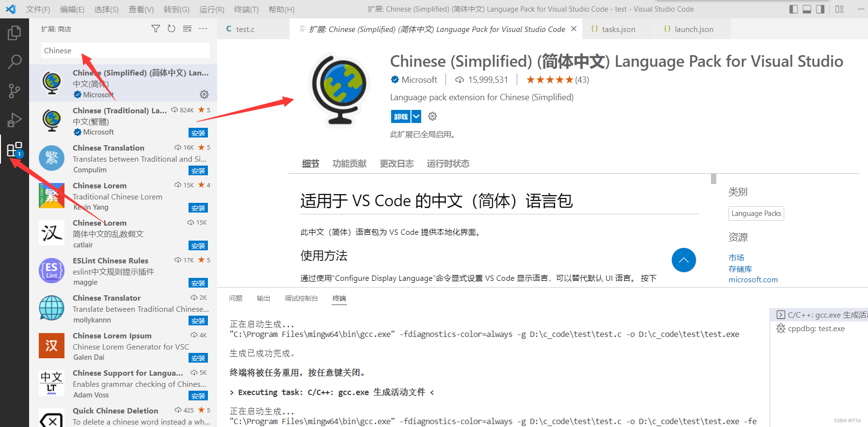Viewport: 868px width, 427px height.
Task: Open the 编辑(E) menu
Action: 72,9
